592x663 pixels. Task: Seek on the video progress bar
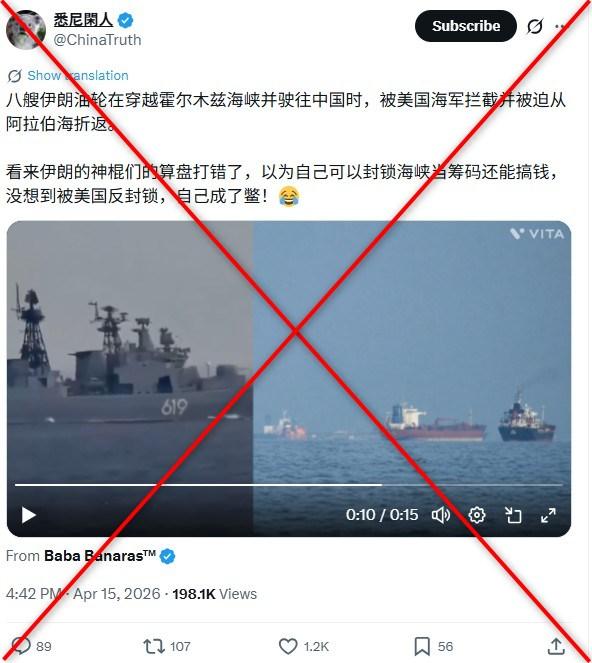click(x=289, y=485)
